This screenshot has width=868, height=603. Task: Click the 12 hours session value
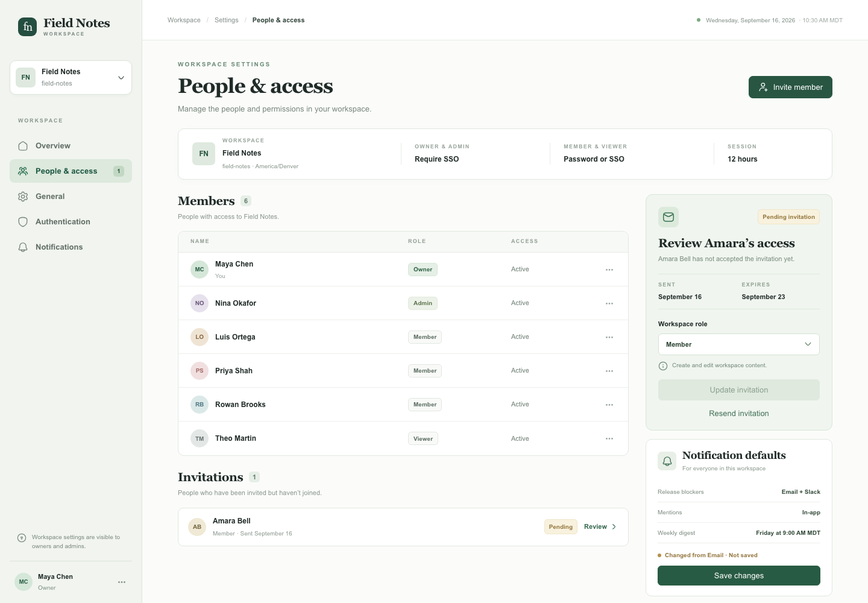coord(743,159)
